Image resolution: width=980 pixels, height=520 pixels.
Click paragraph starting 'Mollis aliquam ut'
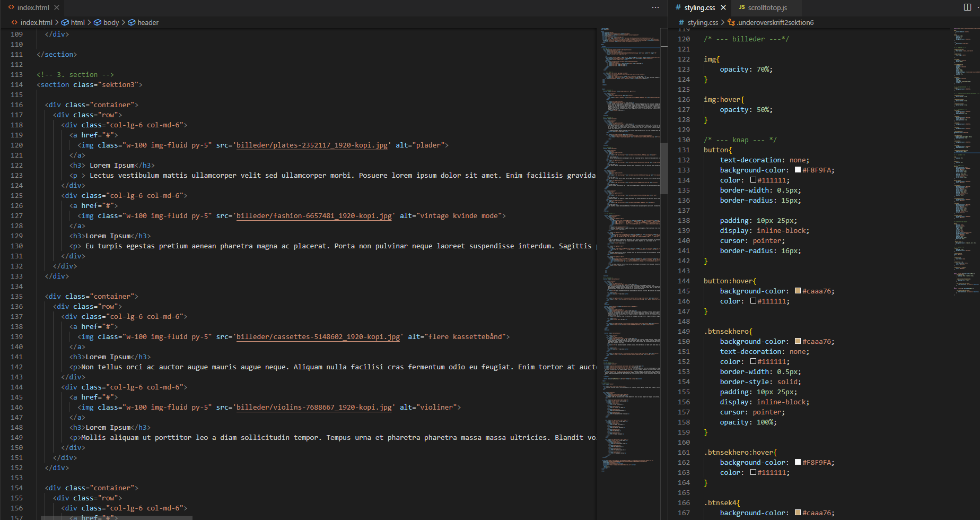(332, 438)
